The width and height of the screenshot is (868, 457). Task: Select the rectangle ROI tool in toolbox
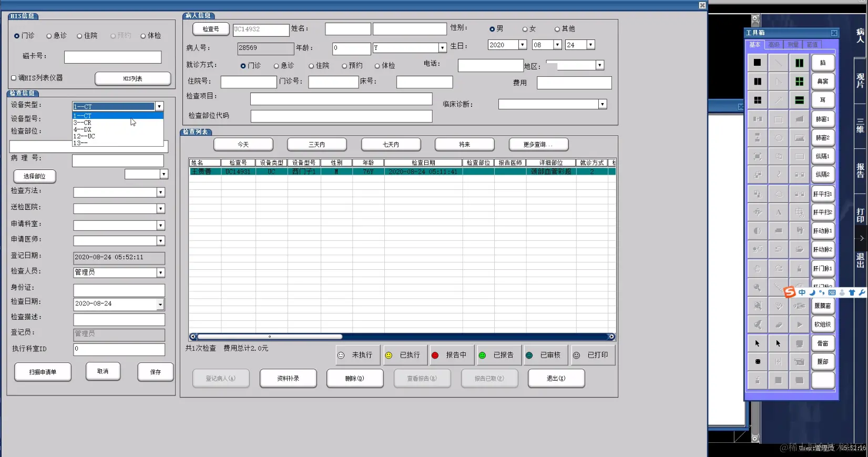(778, 119)
